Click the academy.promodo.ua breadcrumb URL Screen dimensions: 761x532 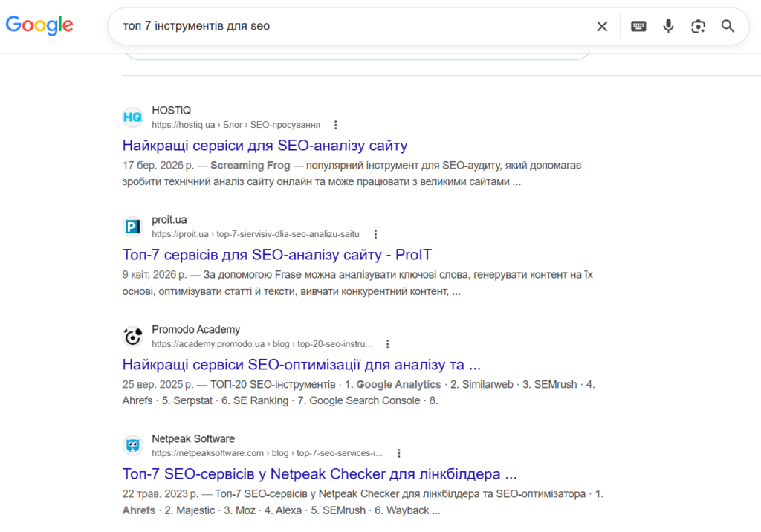click(x=262, y=344)
